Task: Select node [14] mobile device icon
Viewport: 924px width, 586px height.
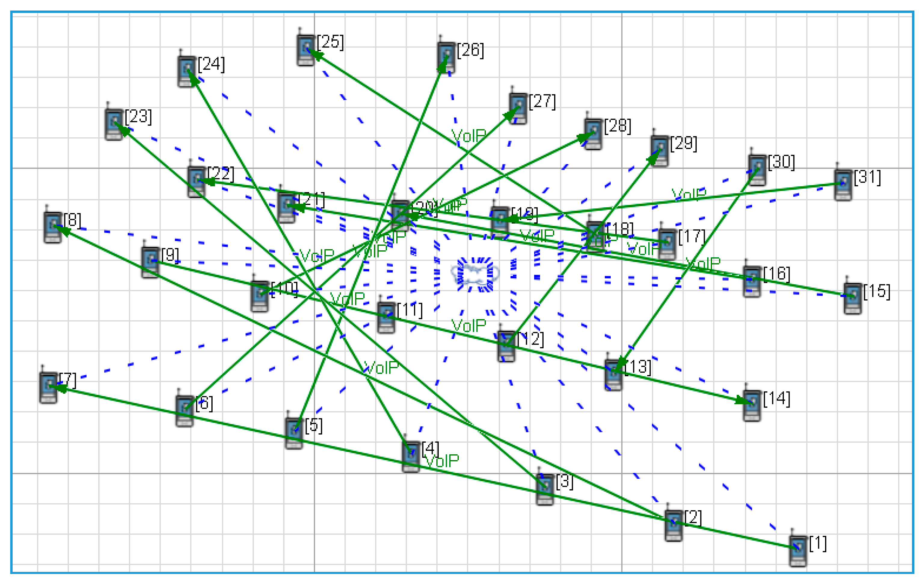Action: pyautogui.click(x=752, y=405)
